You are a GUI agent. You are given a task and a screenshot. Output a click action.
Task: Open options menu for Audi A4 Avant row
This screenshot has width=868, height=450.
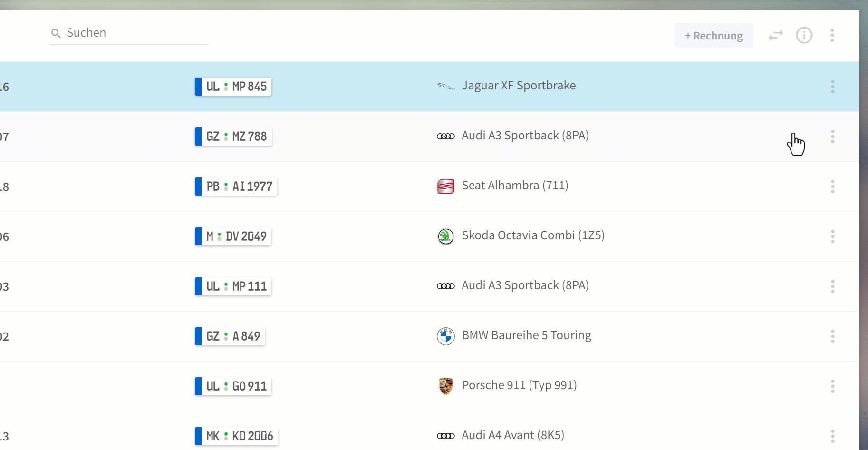(833, 436)
